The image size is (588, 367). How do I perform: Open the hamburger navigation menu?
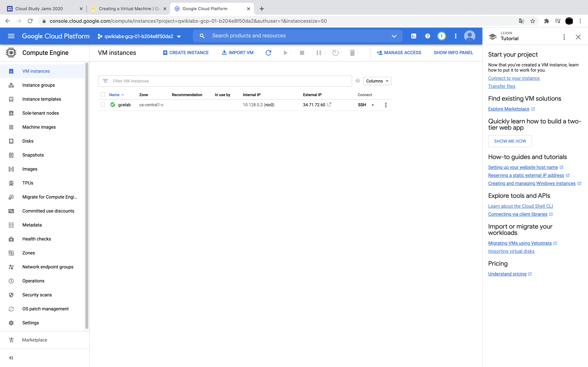pyautogui.click(x=11, y=36)
